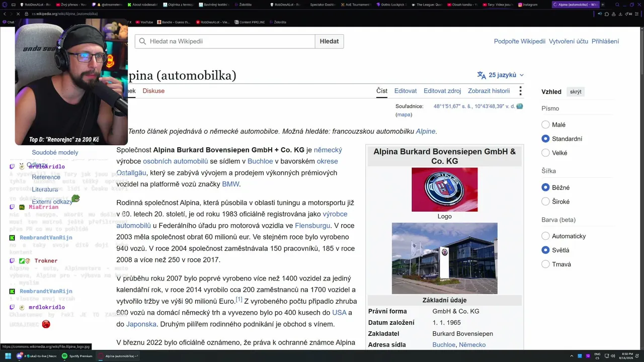
Task: Open the Alpina logo thumbnail
Action: [x=445, y=190]
